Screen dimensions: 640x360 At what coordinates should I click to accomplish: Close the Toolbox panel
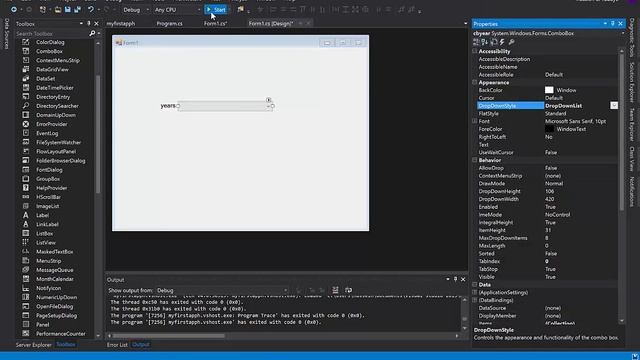(x=96, y=24)
